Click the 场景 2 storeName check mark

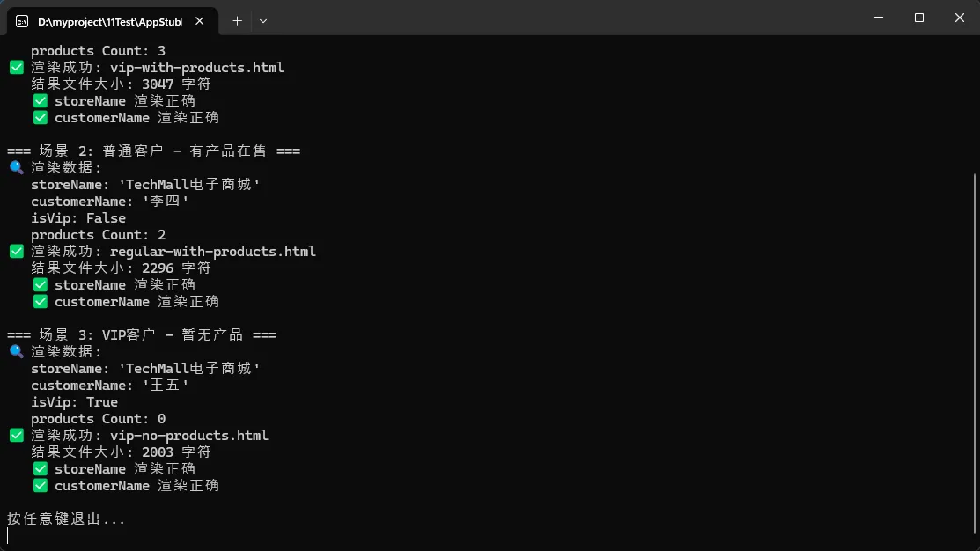[40, 285]
